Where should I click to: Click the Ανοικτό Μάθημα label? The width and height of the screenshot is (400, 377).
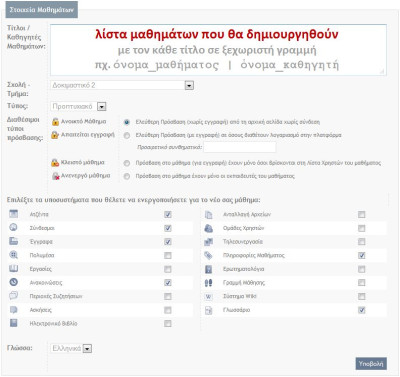[83, 122]
